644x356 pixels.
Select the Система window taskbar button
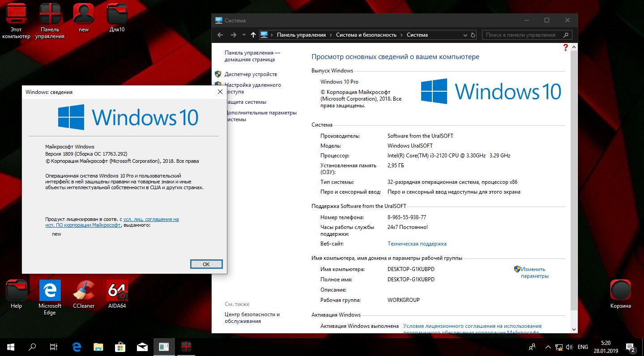click(x=164, y=347)
